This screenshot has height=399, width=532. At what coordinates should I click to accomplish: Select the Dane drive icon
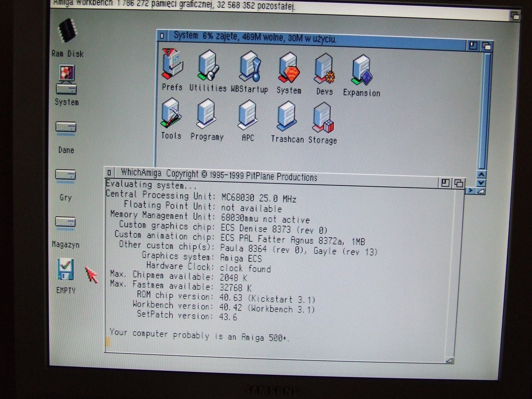tap(66, 128)
